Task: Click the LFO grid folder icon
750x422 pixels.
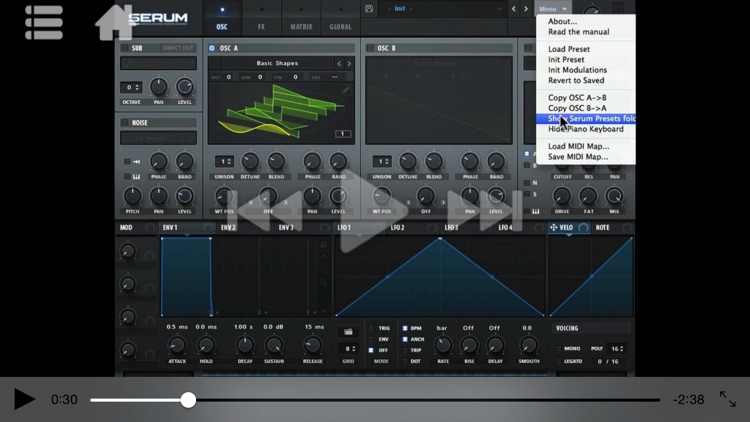Action: click(348, 332)
